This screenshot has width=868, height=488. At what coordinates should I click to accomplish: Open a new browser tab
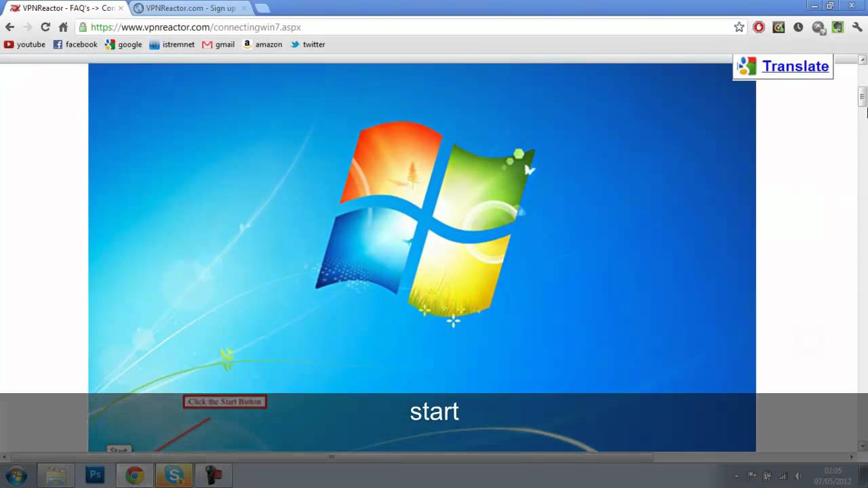tap(262, 8)
